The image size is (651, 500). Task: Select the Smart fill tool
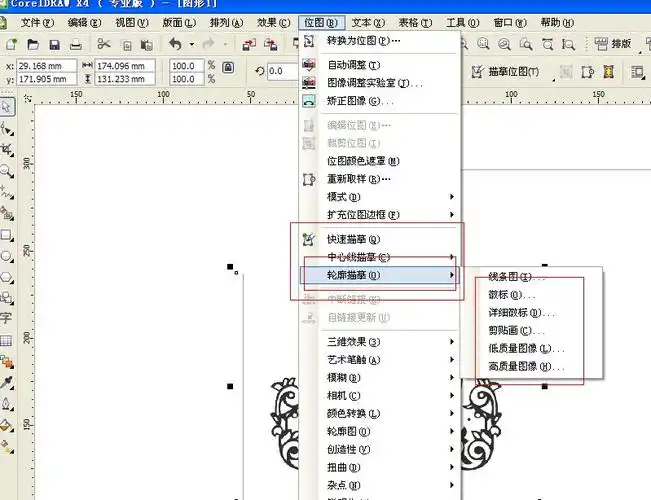[x=7, y=213]
